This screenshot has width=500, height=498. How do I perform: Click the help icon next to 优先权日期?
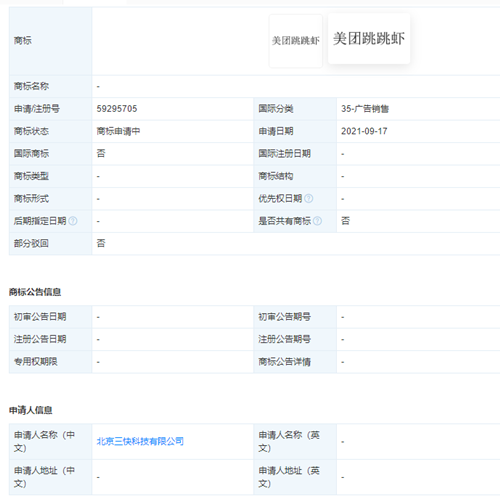309,199
